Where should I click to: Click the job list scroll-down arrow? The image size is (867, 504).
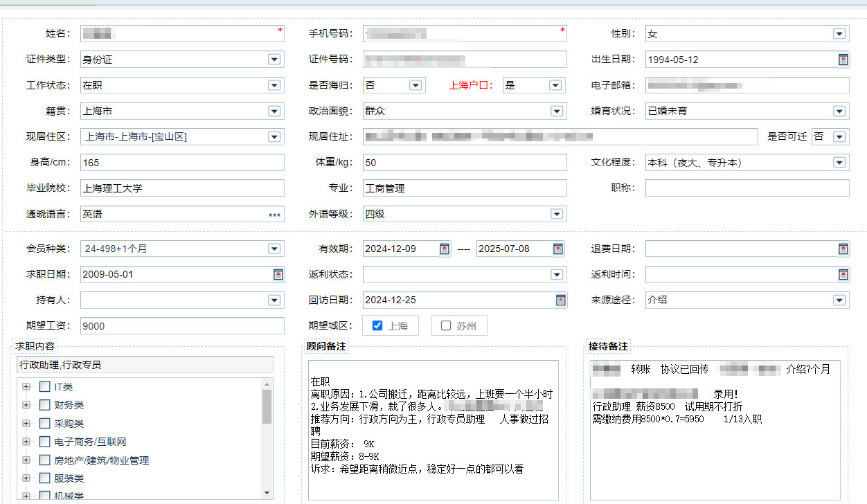pyautogui.click(x=267, y=492)
